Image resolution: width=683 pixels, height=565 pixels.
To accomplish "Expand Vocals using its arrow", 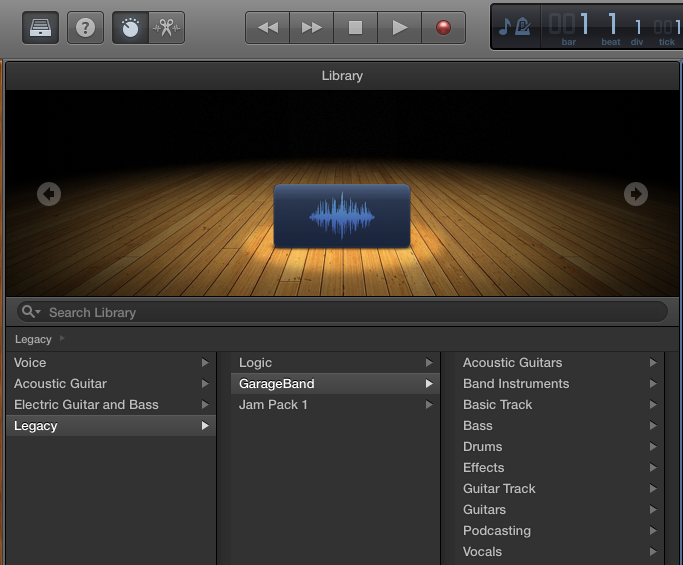I will coord(653,551).
